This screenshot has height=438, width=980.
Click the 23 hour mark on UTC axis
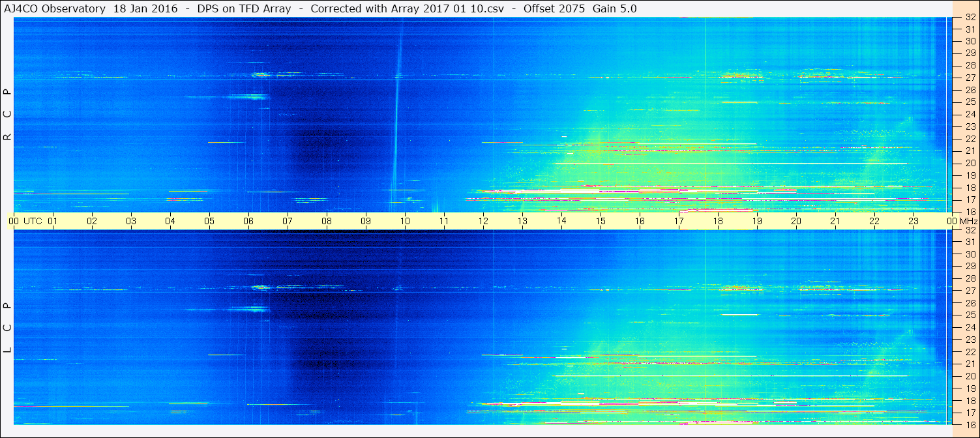click(x=913, y=221)
